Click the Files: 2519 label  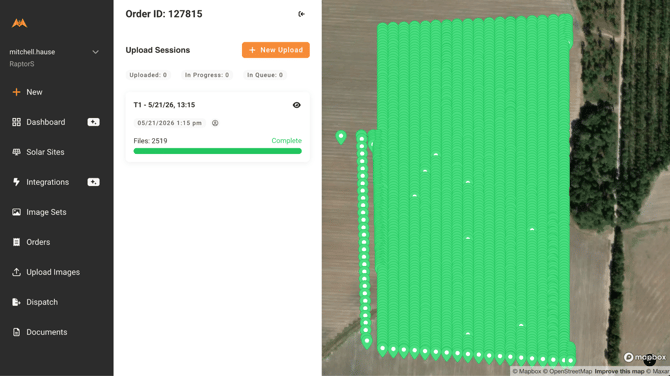pos(150,141)
